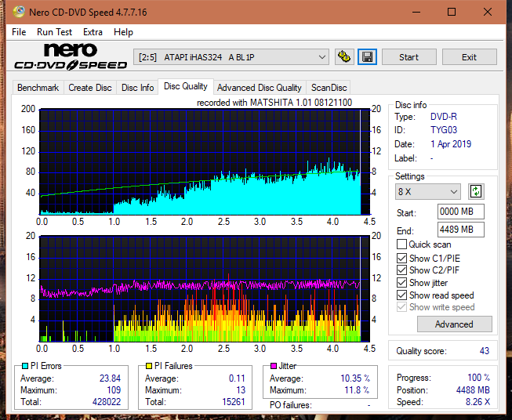Screen dimensions: 512x420
Task: Click the Progress 100 % value
Action: (x=478, y=378)
